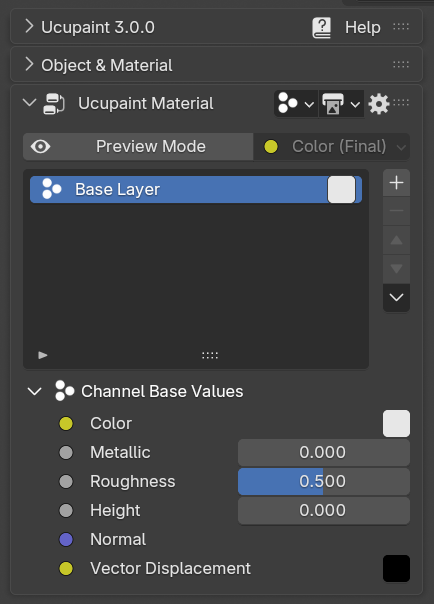The height and width of the screenshot is (604, 434).
Task: Open the Help documentation button
Action: [x=346, y=27]
